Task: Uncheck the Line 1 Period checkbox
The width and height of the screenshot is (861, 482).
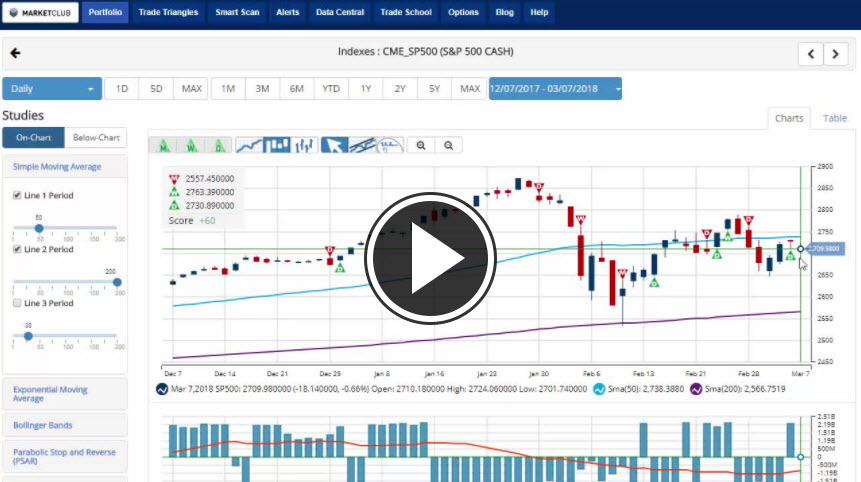Action: pos(16,195)
